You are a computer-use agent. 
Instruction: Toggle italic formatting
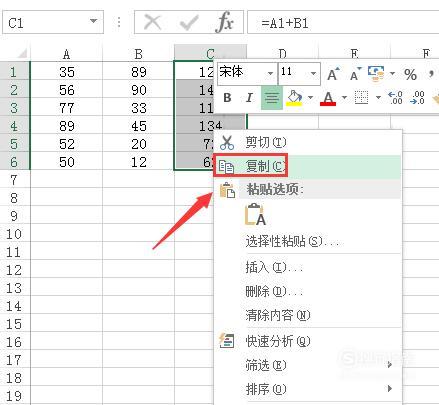click(249, 98)
